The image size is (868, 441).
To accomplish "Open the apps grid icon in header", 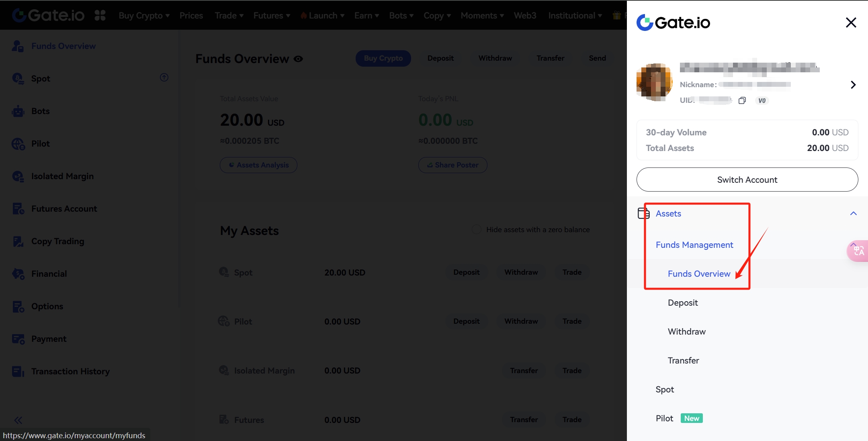I will (x=100, y=16).
